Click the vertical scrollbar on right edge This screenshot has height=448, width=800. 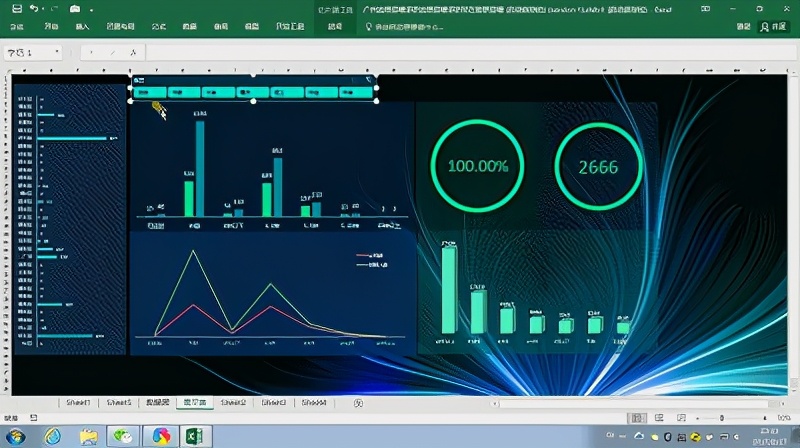[x=794, y=230]
